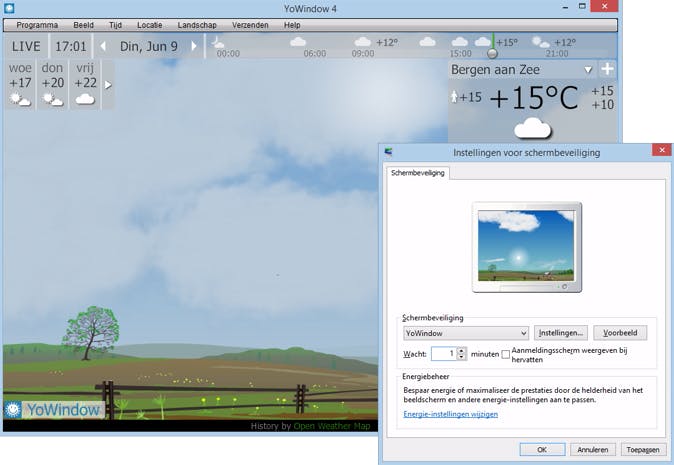
Task: Minimize the YoWindow 4 window
Action: [565, 7]
